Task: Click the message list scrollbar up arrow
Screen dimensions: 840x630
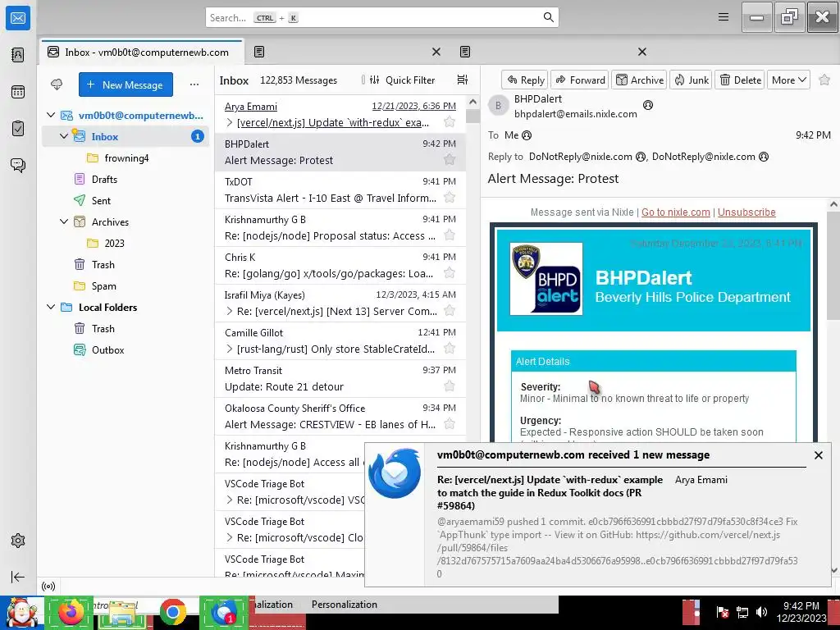Action: click(472, 102)
